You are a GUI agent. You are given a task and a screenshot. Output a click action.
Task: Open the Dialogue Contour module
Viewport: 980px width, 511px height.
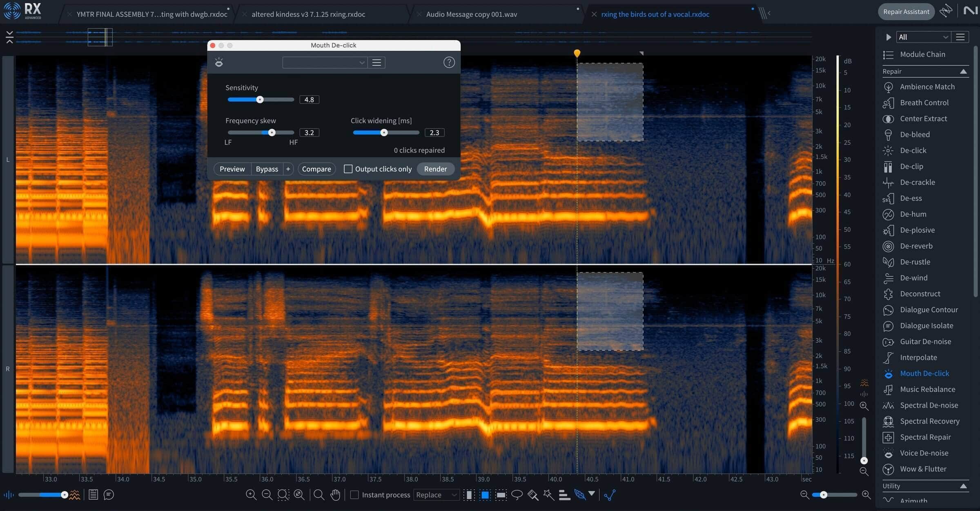click(921, 309)
